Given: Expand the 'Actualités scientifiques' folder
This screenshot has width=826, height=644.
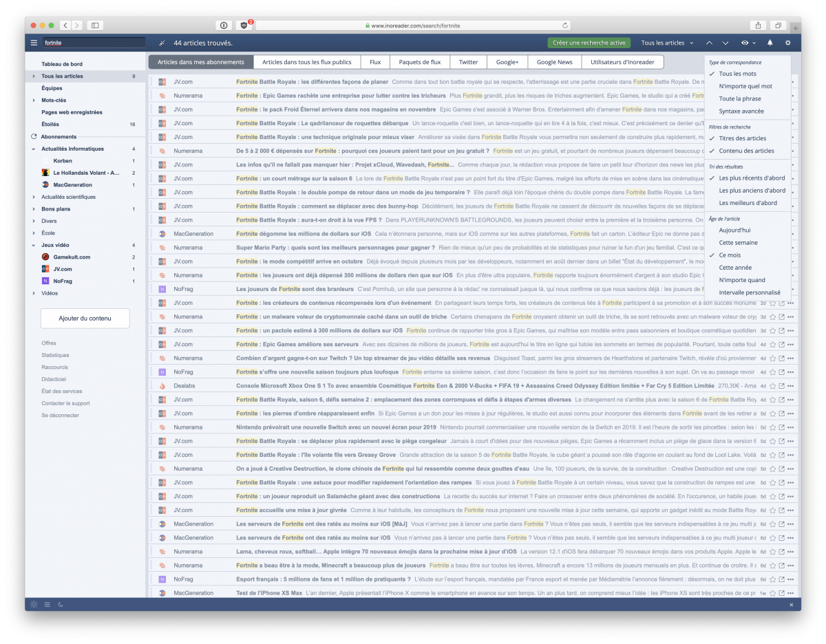Looking at the screenshot, I should (x=33, y=197).
